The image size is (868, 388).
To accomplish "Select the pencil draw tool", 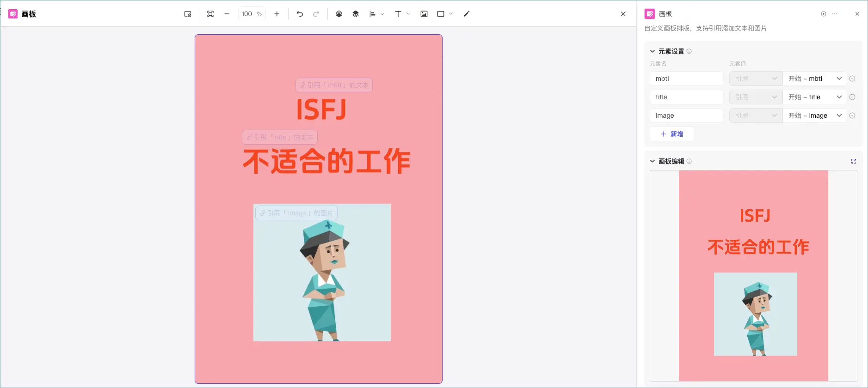I will pos(467,14).
